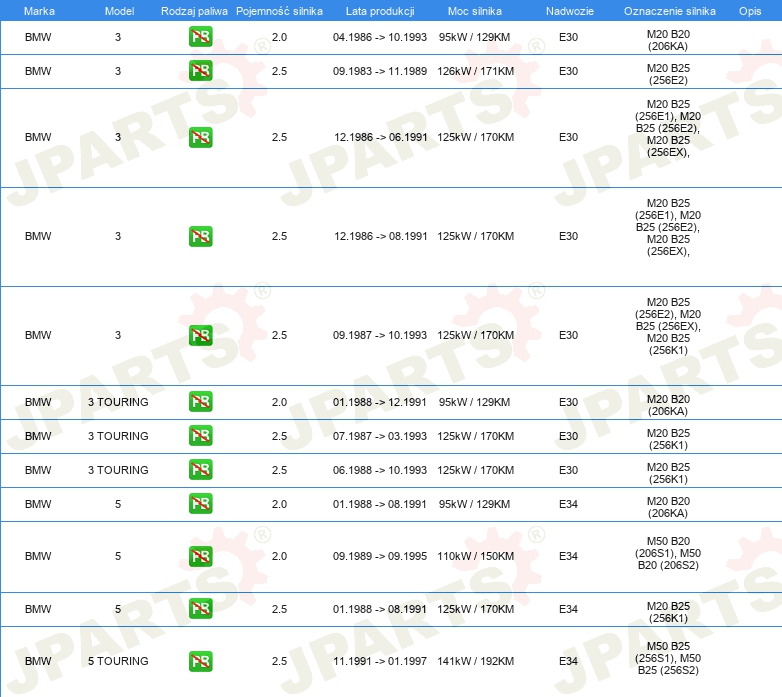Select the date range 09.1987 -> 10.1993
The width and height of the screenshot is (782, 697).
click(380, 335)
